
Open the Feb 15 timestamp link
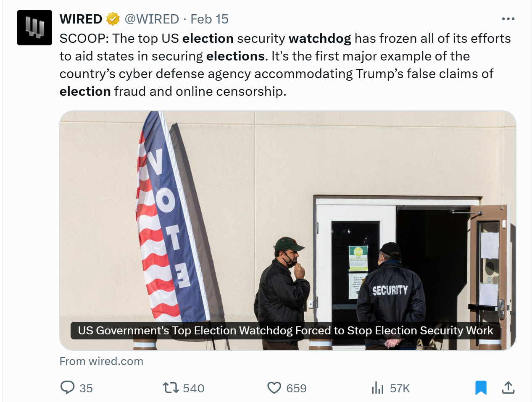pyautogui.click(x=209, y=19)
